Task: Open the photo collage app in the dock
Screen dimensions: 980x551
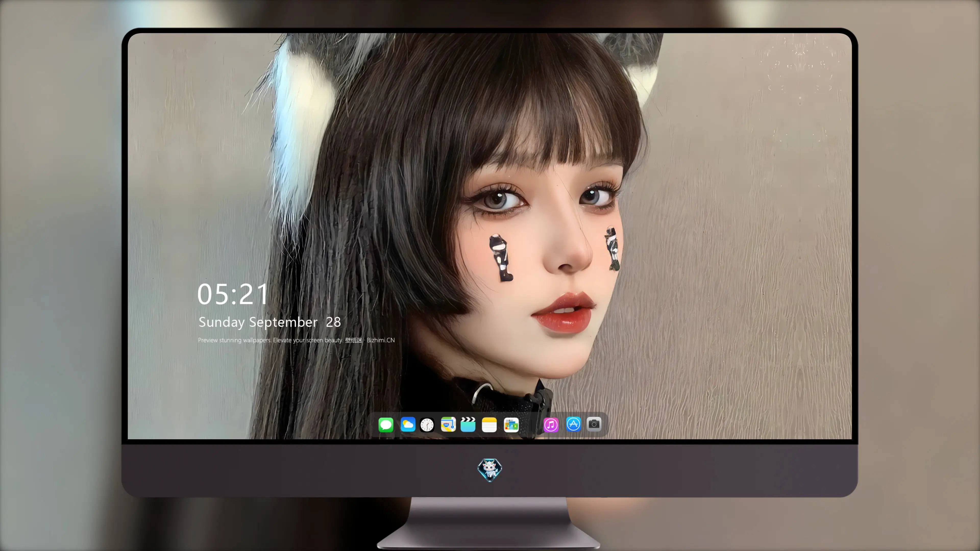Action: pyautogui.click(x=511, y=425)
